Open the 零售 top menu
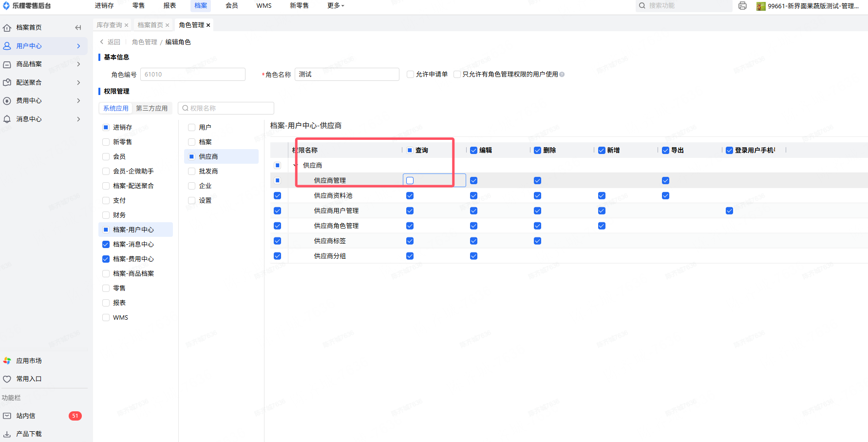The image size is (868, 442). [138, 6]
